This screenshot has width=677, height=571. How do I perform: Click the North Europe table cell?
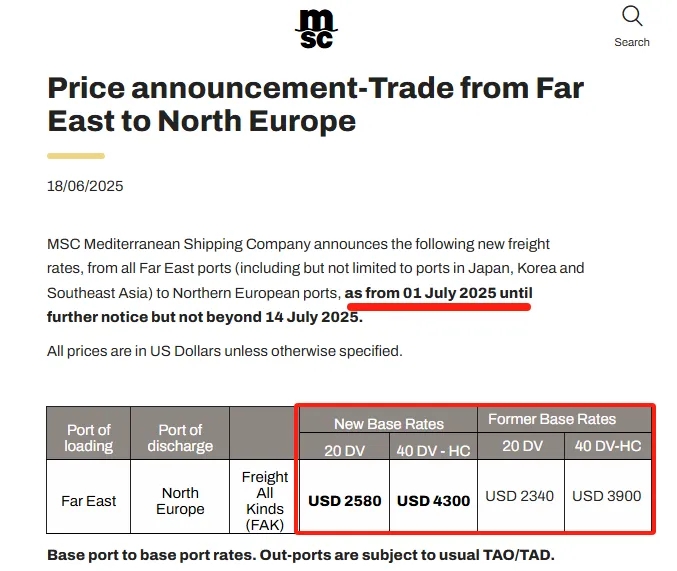click(x=180, y=501)
